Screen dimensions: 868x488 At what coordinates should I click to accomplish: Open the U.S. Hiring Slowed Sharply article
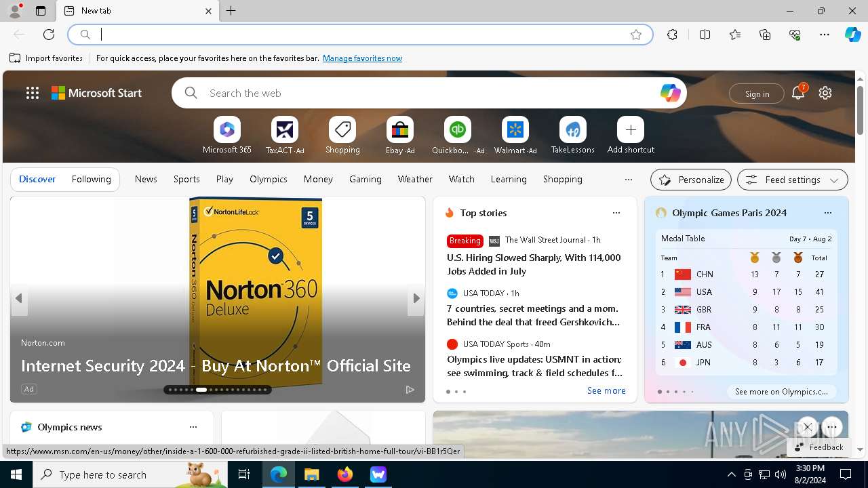(534, 264)
